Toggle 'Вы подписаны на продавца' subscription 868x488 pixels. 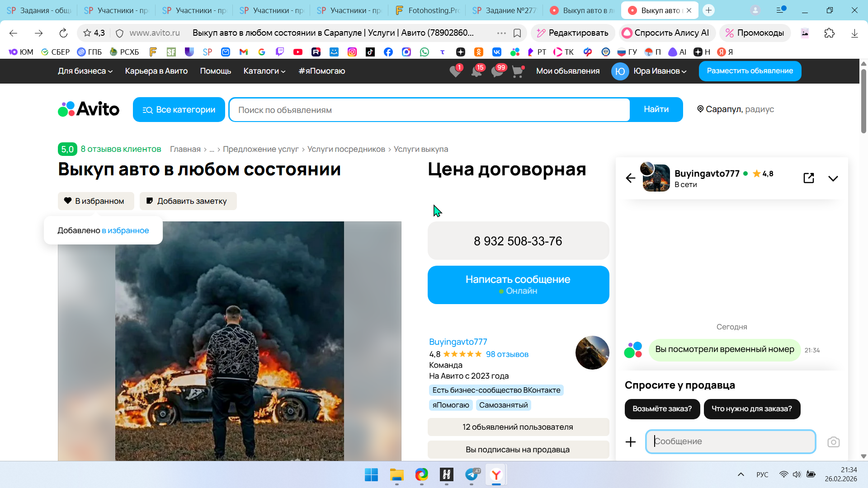point(518,450)
